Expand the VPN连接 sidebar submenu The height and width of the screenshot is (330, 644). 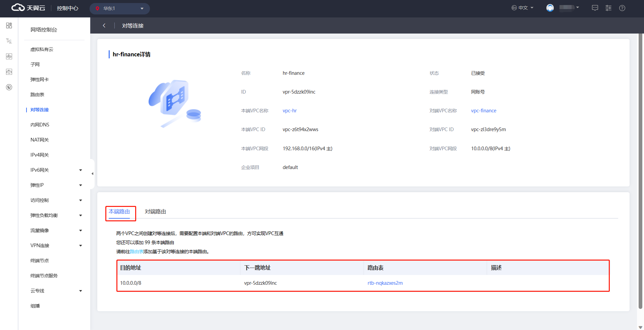[x=80, y=245]
